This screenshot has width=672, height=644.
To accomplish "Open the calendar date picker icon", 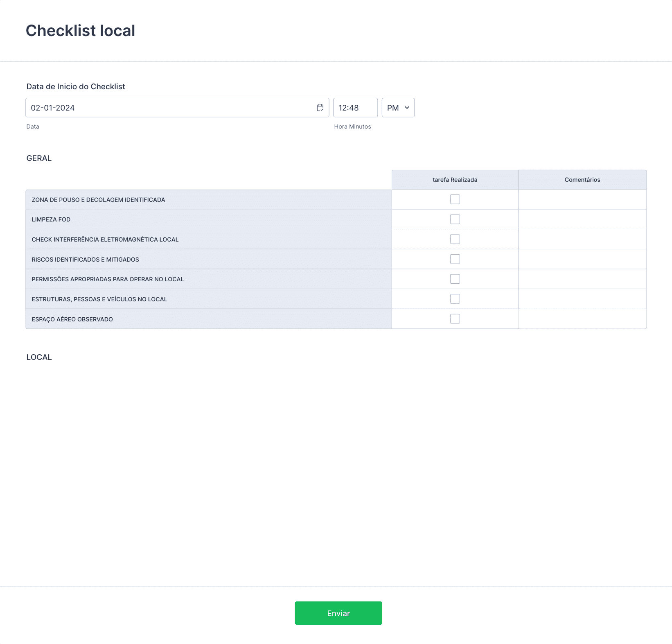I will coord(320,108).
